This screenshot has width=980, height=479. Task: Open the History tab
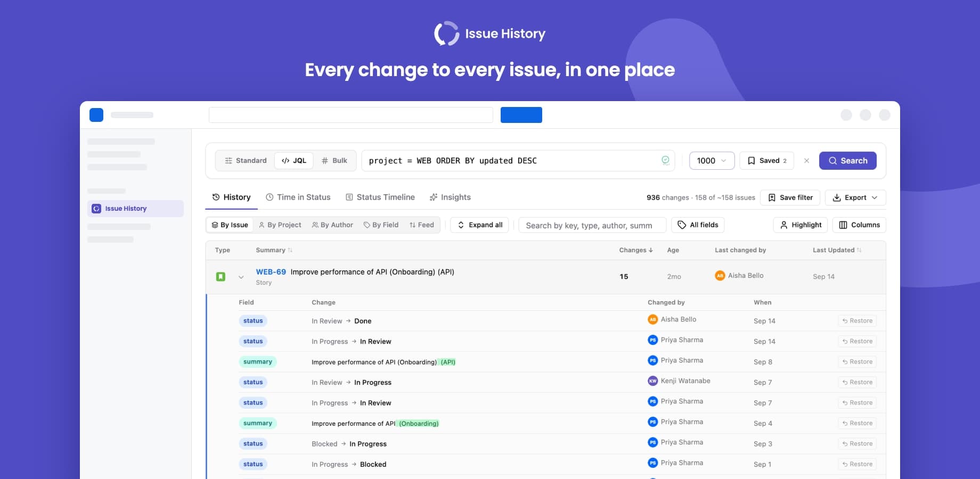tap(231, 197)
